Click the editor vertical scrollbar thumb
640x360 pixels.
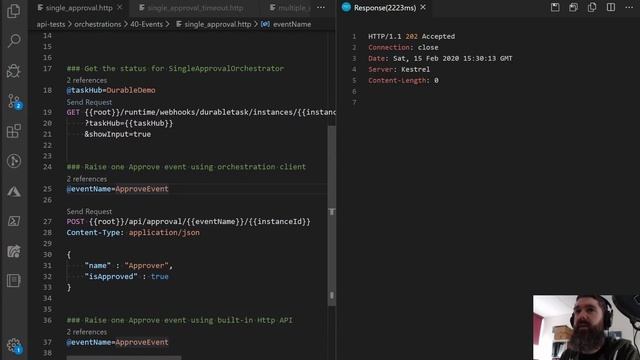(331, 216)
